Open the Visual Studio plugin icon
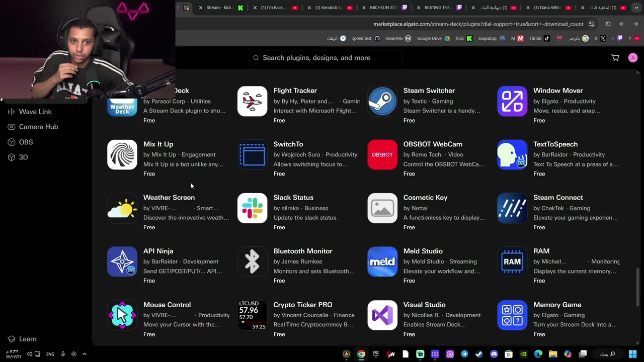The width and height of the screenshot is (644, 362). pyautogui.click(x=382, y=315)
